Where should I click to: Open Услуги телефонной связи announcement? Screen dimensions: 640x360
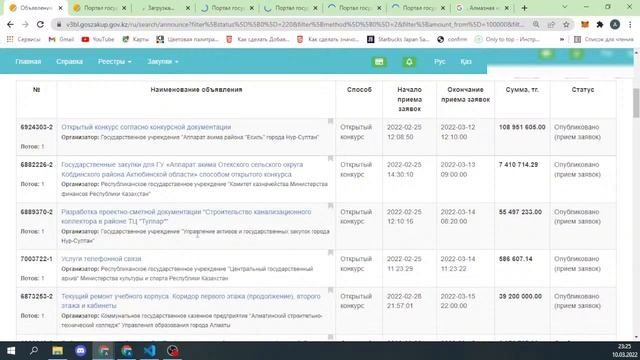(x=101, y=259)
